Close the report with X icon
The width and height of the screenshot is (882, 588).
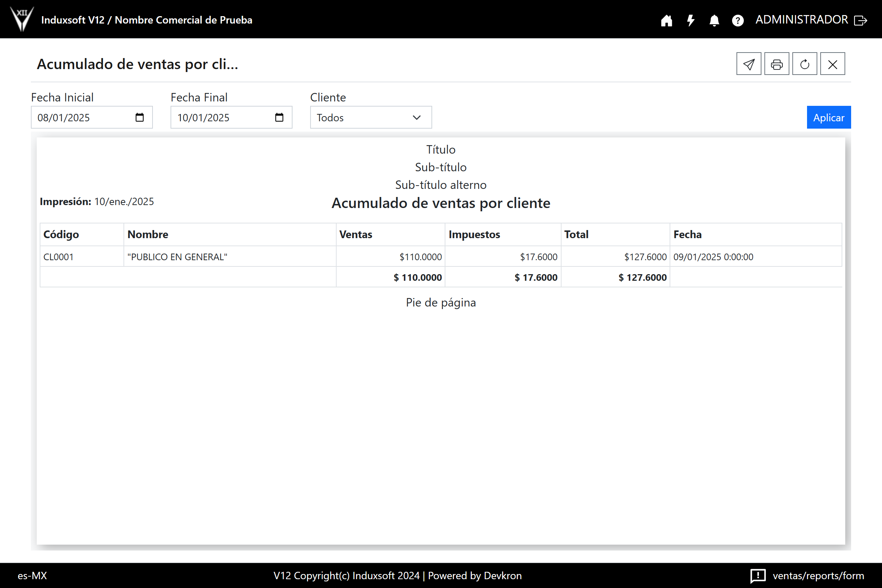point(832,64)
